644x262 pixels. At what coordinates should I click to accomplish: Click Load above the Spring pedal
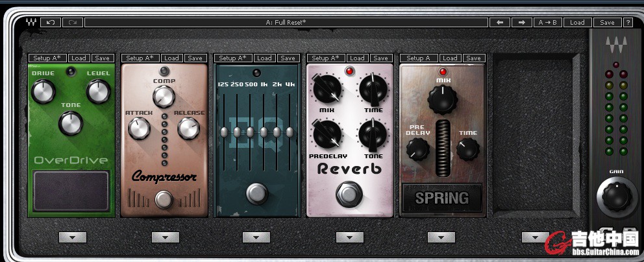coord(450,58)
